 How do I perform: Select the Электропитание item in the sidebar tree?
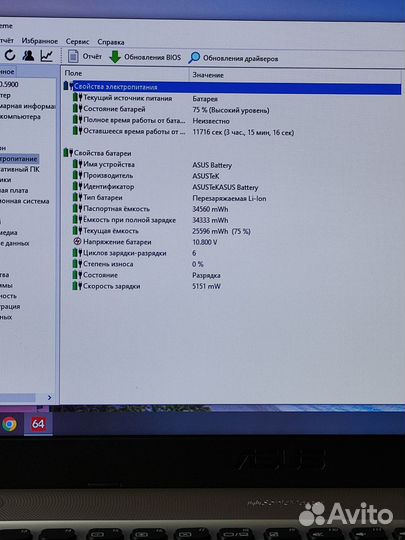19,159
